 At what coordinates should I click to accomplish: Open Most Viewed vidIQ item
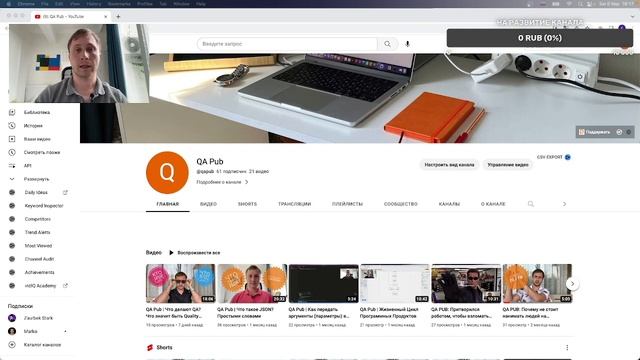[38, 246]
